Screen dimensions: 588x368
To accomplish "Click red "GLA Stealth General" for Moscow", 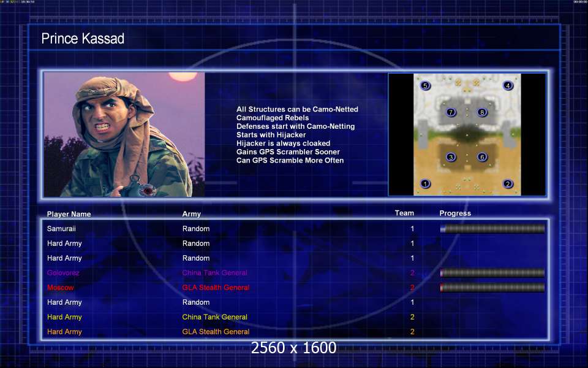I will pyautogui.click(x=216, y=288).
